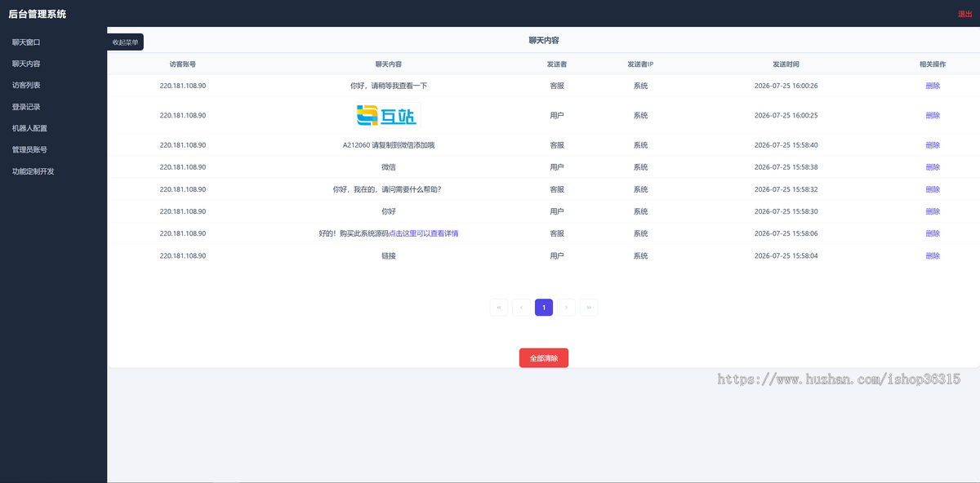Image resolution: width=980 pixels, height=483 pixels.
Task: Delete the 15:58:06 message row
Action: (933, 233)
